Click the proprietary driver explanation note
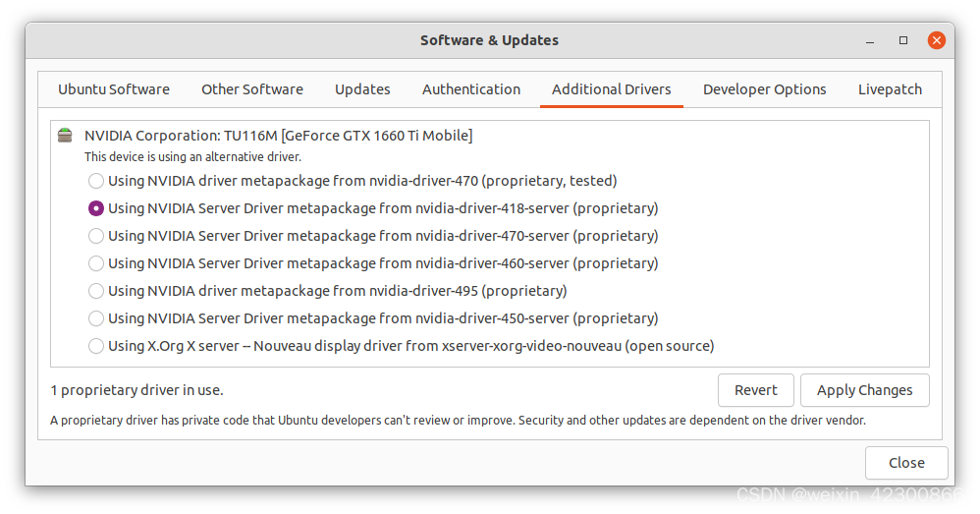 [x=459, y=421]
